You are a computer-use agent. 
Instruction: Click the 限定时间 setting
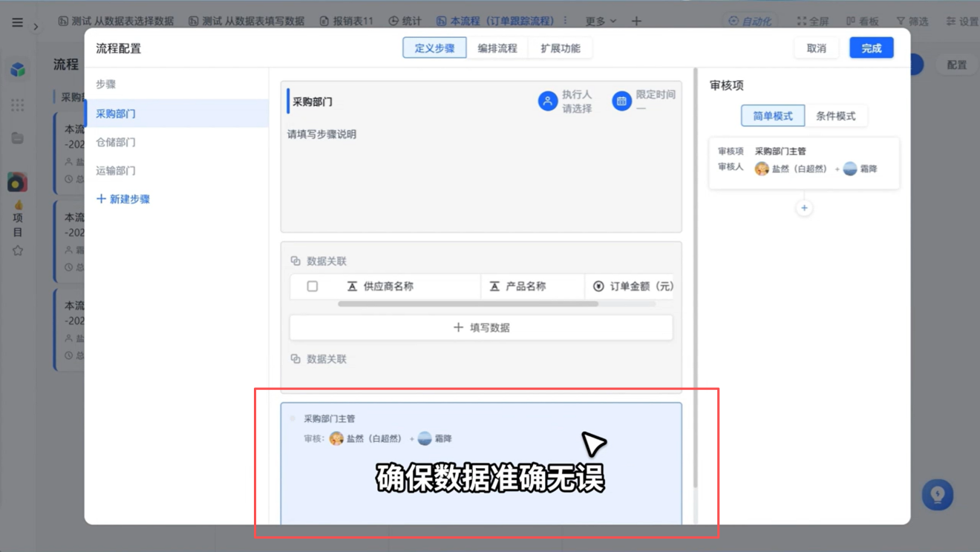tap(644, 101)
